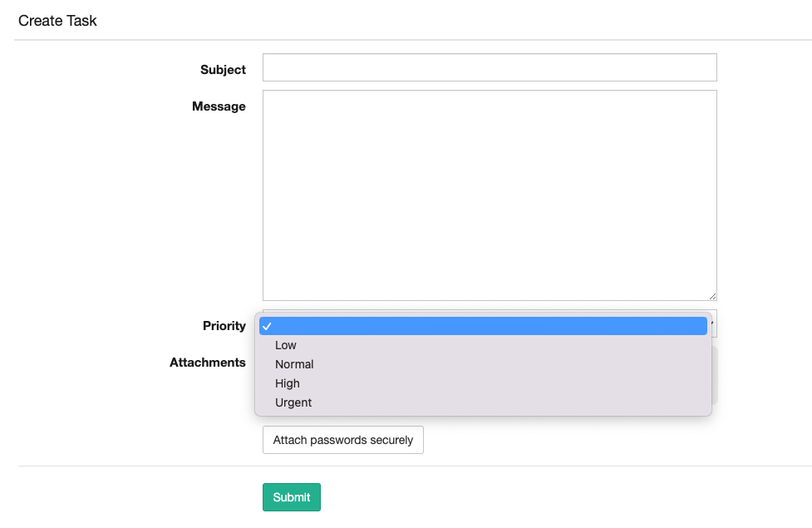The width and height of the screenshot is (812, 528).
Task: Click the Create Task page heading
Action: [57, 21]
